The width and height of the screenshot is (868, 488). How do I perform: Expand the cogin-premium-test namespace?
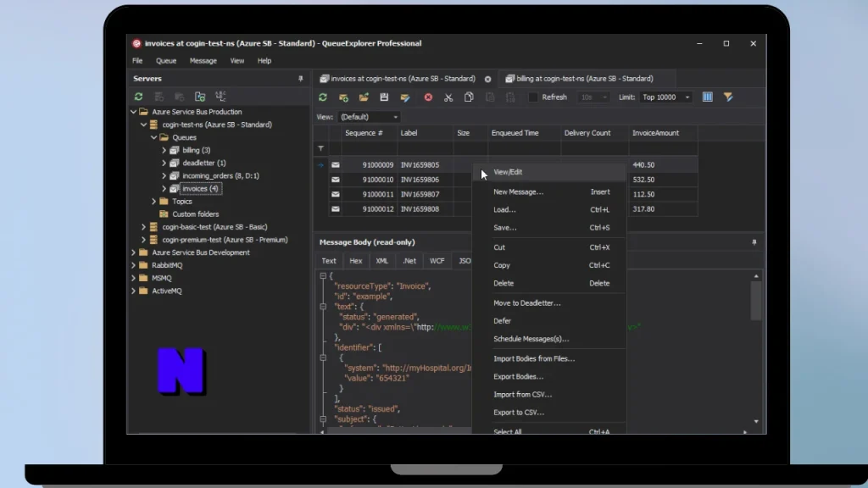(144, 240)
